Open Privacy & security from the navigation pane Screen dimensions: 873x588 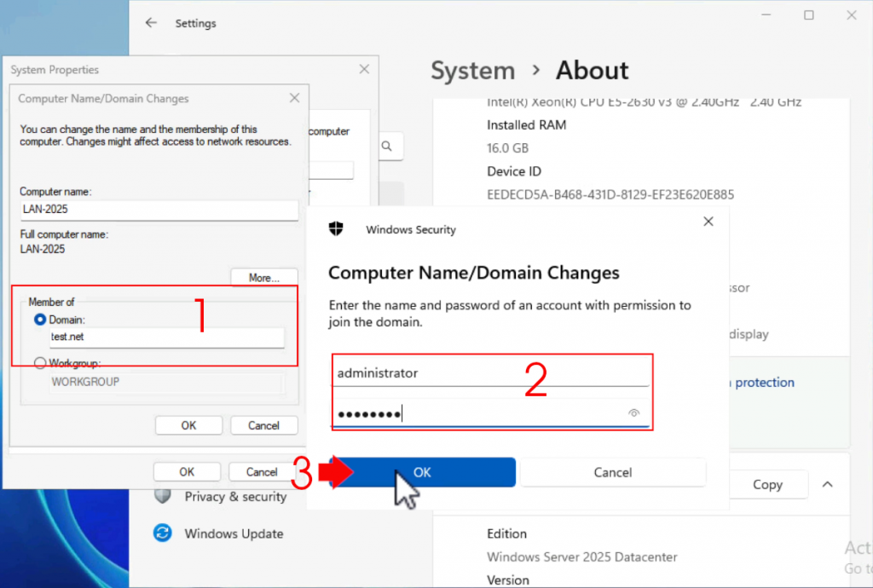[236, 497]
